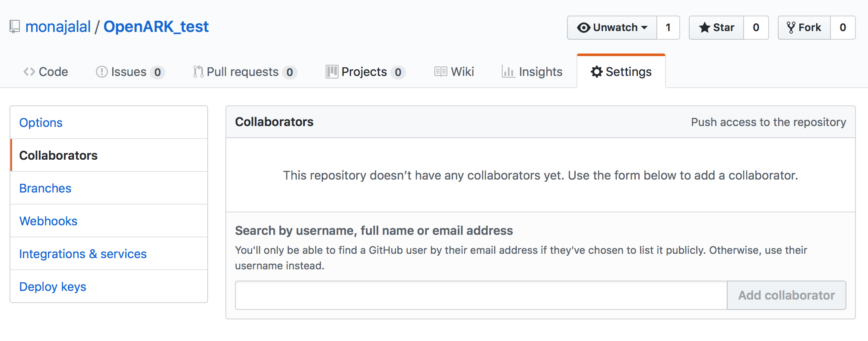The height and width of the screenshot is (341, 868).
Task: Click the Pull requests count badge 0
Action: (x=290, y=72)
